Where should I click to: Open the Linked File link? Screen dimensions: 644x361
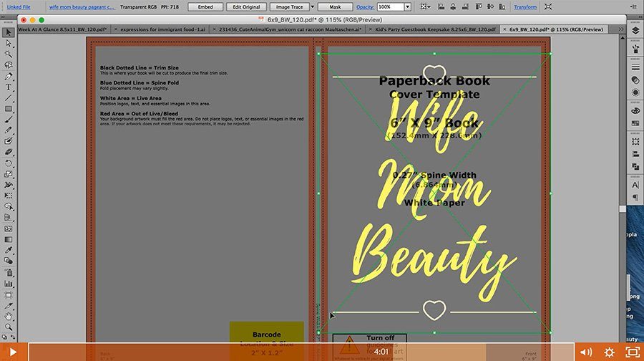pos(19,7)
